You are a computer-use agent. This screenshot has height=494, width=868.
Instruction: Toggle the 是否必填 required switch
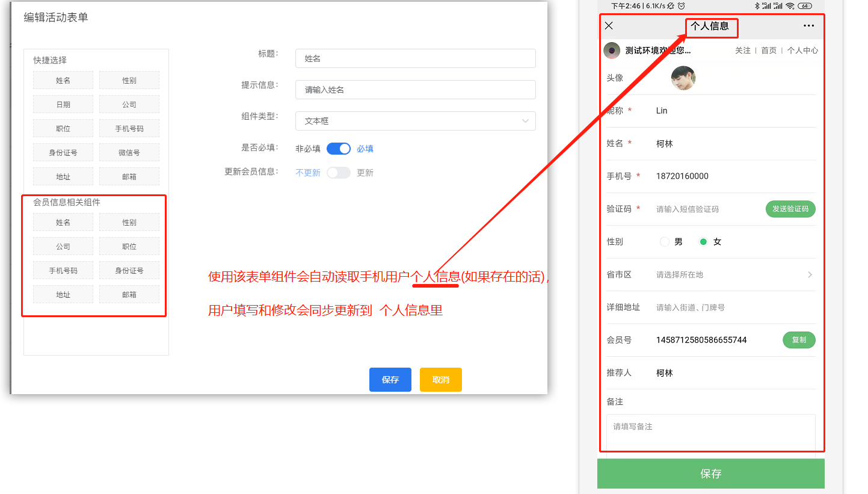point(339,149)
